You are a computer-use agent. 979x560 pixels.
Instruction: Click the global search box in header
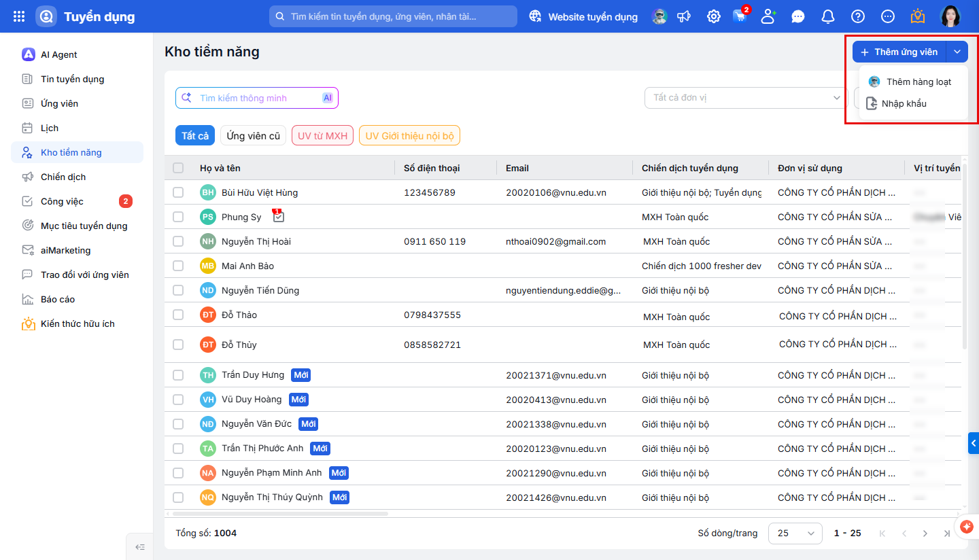pyautogui.click(x=393, y=16)
